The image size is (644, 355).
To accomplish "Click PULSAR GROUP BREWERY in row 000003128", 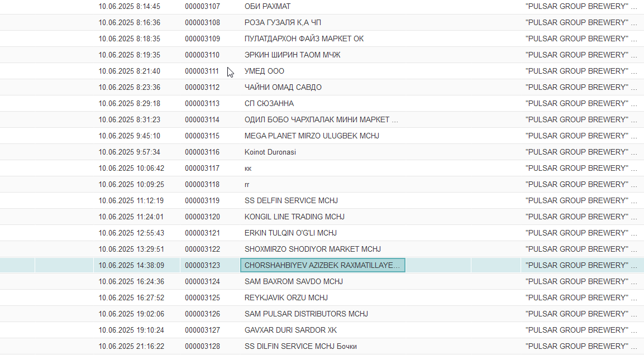I will (581, 347).
